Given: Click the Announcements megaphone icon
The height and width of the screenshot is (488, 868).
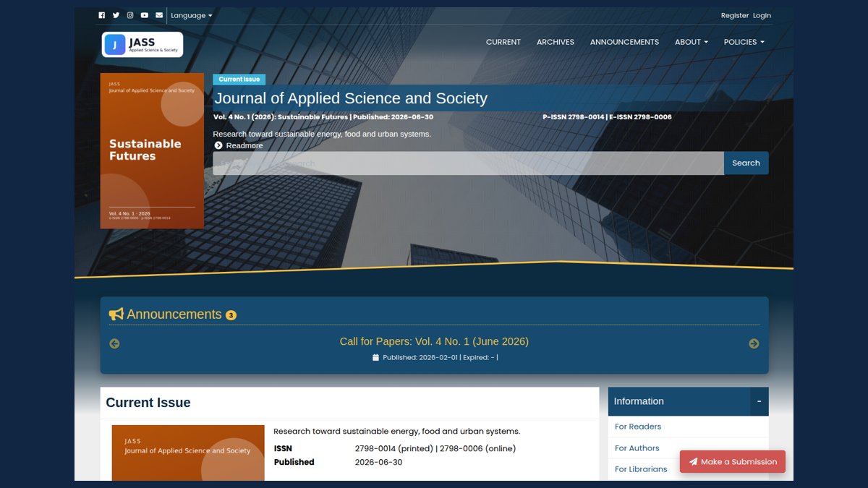Looking at the screenshot, I should click(x=116, y=314).
